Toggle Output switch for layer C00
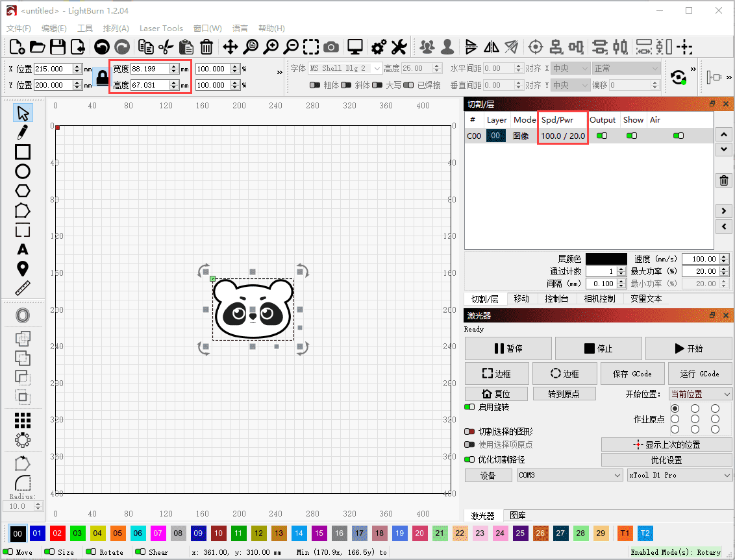This screenshot has width=735, height=560. pos(601,136)
